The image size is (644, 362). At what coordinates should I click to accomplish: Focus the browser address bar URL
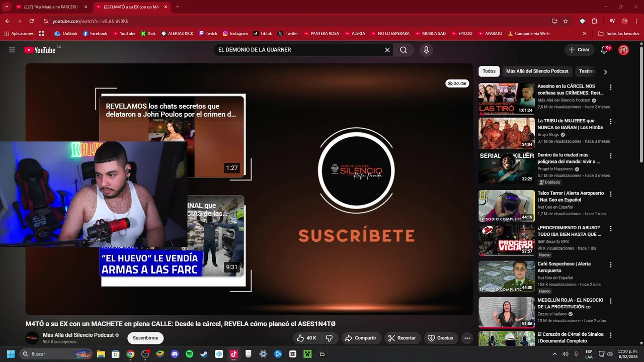pos(91,21)
